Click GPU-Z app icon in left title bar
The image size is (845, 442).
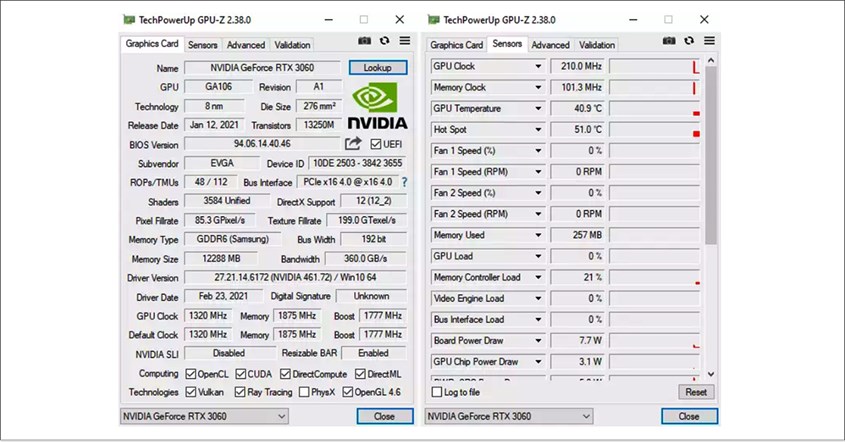[x=129, y=20]
